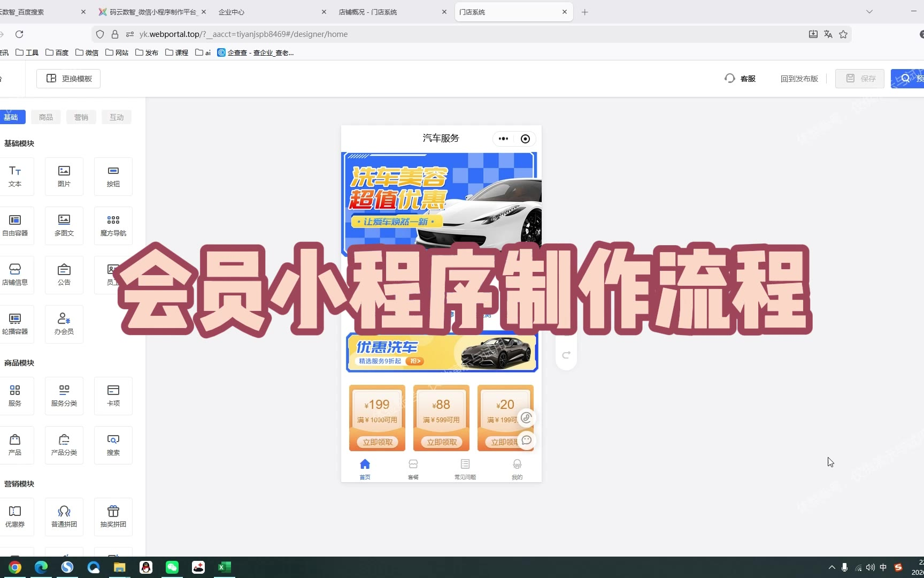Image resolution: width=924 pixels, height=578 pixels.
Task: Click the 更换模板 button
Action: (68, 79)
